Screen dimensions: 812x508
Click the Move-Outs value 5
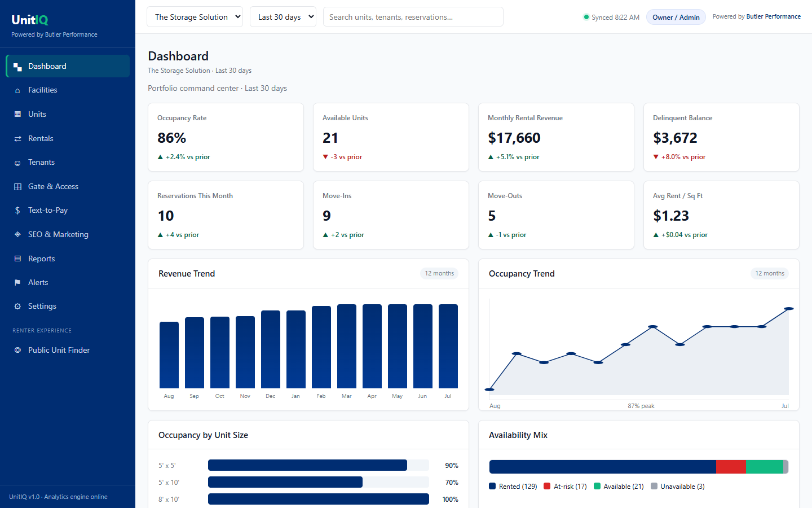pyautogui.click(x=492, y=216)
